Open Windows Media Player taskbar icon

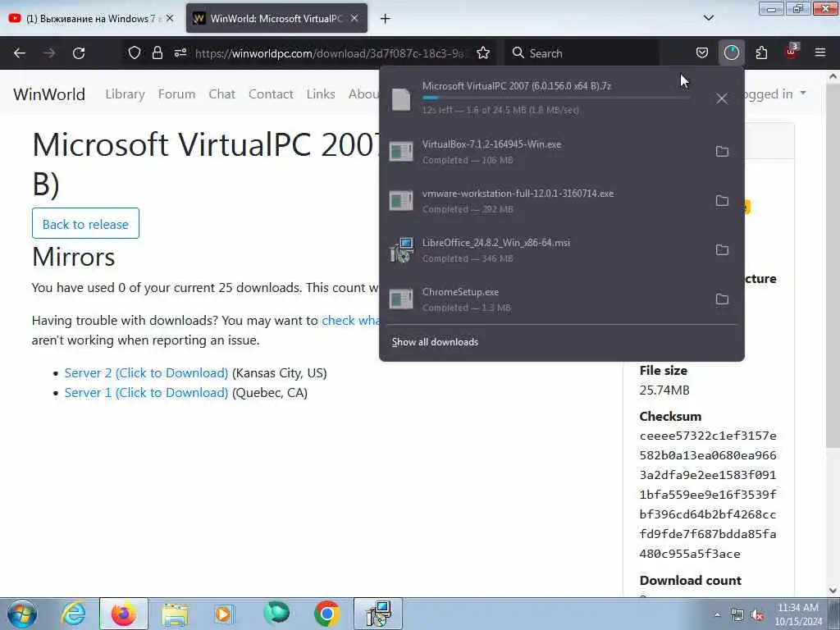[223, 614]
